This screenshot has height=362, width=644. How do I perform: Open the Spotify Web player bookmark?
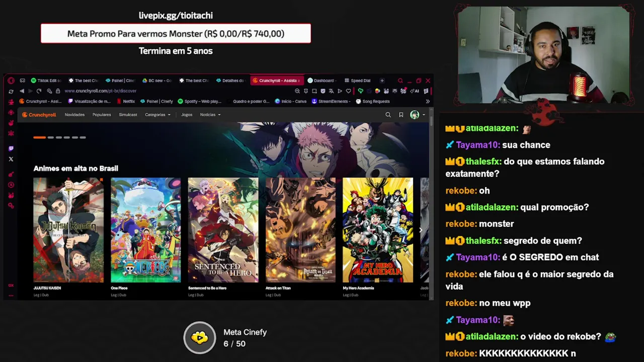coord(200,101)
